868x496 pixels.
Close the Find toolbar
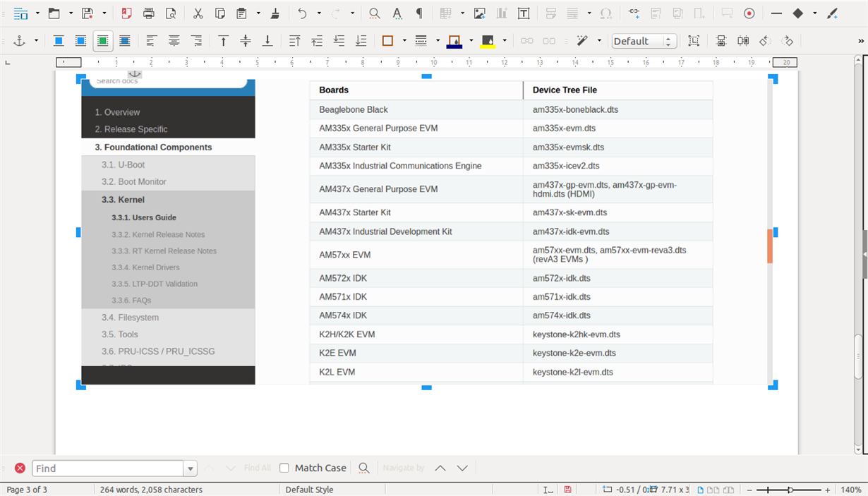click(20, 468)
